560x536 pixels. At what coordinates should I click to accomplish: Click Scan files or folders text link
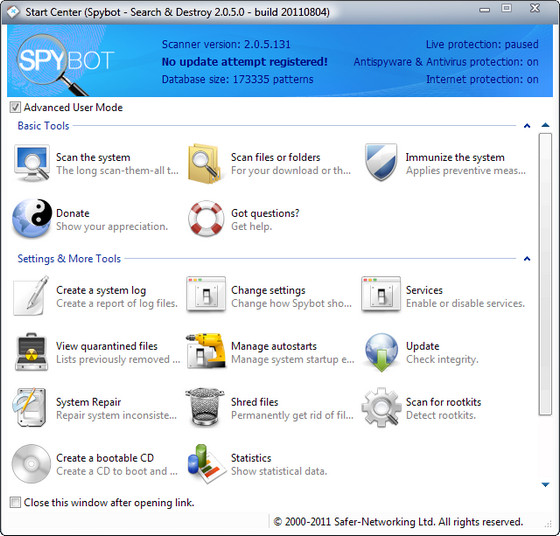275,157
